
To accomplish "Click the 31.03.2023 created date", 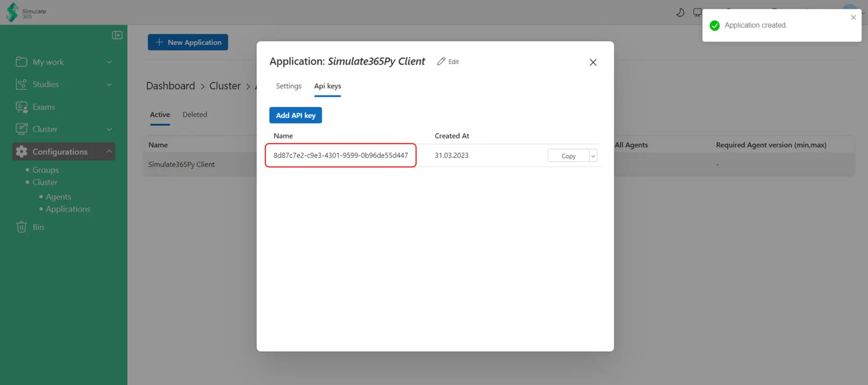I will [x=452, y=155].
